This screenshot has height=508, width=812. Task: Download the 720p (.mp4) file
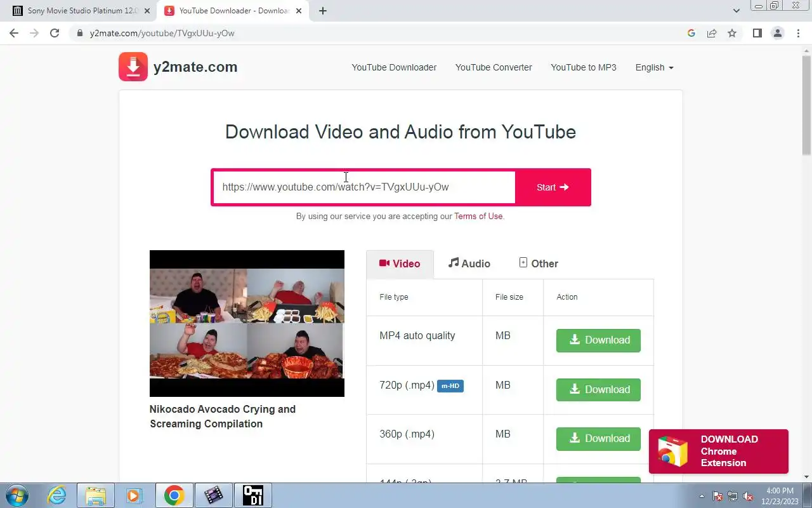click(598, 390)
